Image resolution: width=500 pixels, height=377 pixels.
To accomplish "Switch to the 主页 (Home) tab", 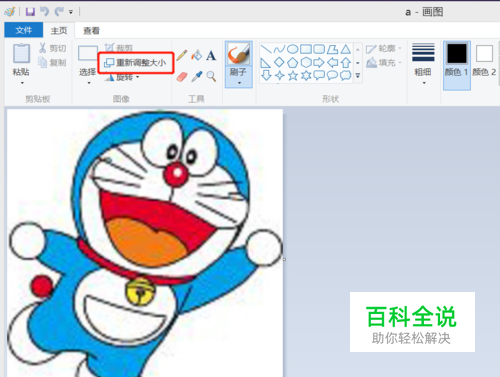I will coord(59,31).
